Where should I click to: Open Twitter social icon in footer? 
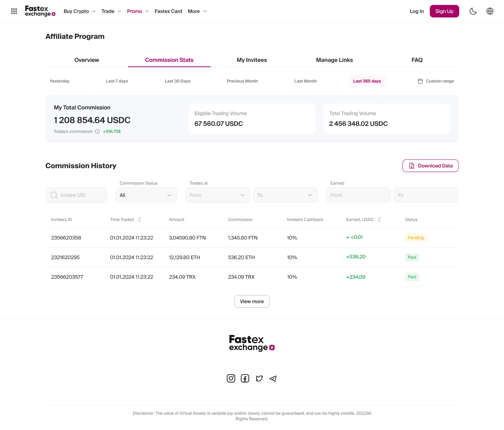point(259,378)
